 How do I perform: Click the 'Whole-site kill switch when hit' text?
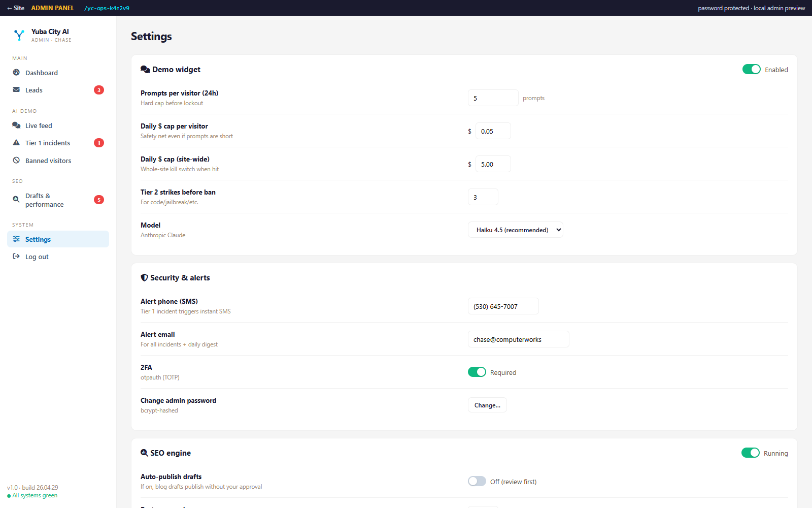pyautogui.click(x=180, y=169)
